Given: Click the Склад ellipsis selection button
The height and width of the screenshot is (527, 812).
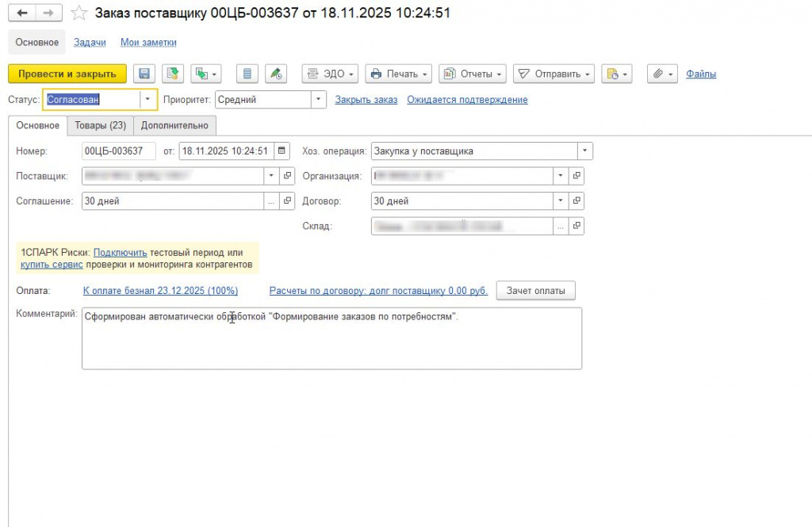Looking at the screenshot, I should click(561, 226).
